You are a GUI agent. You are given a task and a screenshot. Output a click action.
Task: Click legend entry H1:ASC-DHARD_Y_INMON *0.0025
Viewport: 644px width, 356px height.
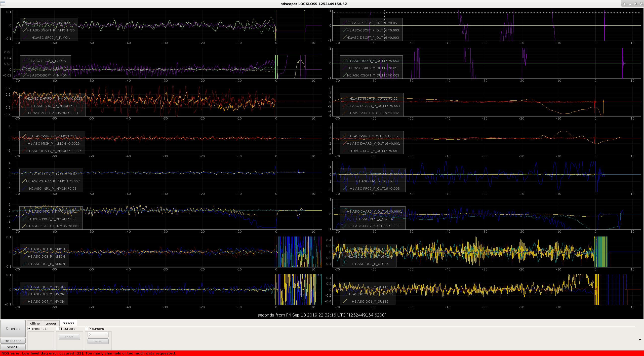(x=54, y=151)
